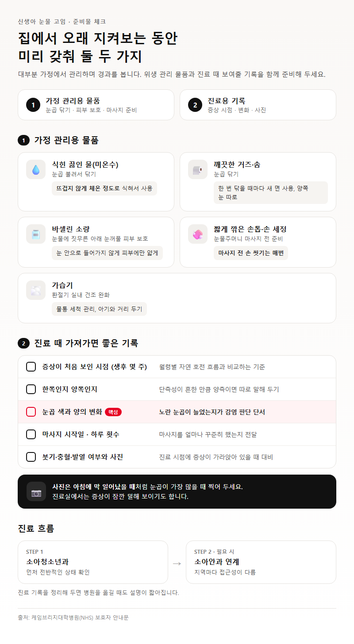Tick the 한쪽인지 양쪽인지 checkbox

[x=31, y=389]
